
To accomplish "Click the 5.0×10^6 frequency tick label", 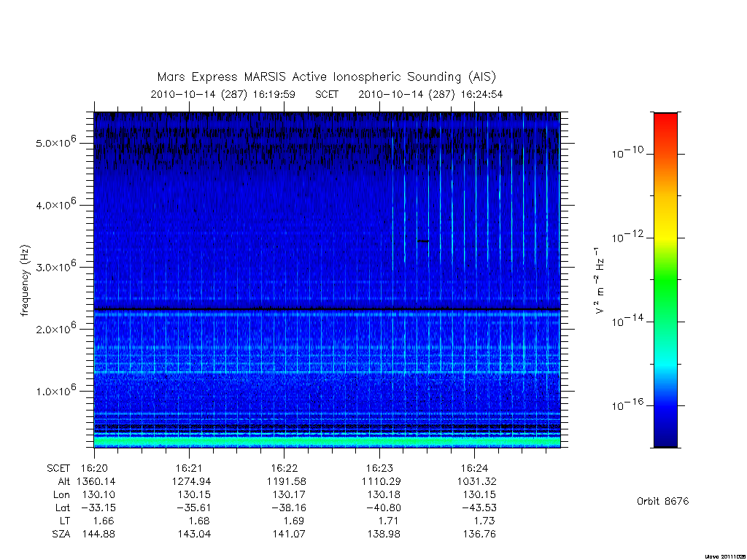I will tap(55, 142).
